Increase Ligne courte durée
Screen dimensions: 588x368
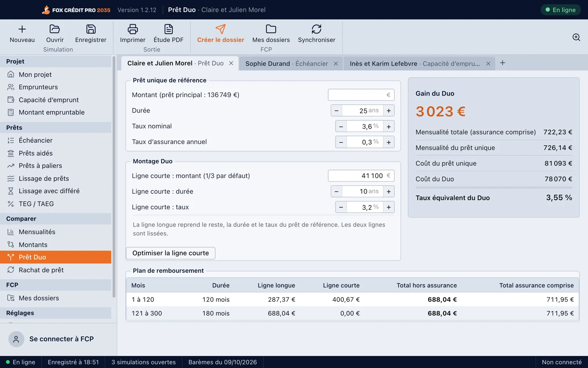coord(388,191)
